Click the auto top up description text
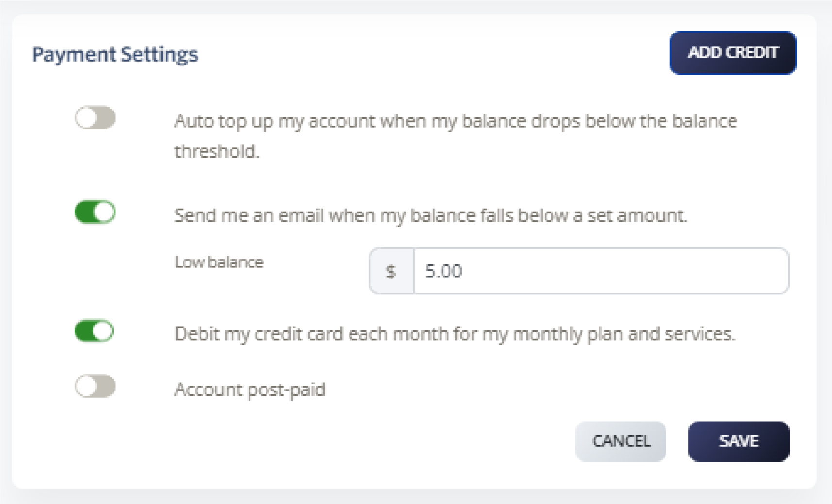 [455, 121]
